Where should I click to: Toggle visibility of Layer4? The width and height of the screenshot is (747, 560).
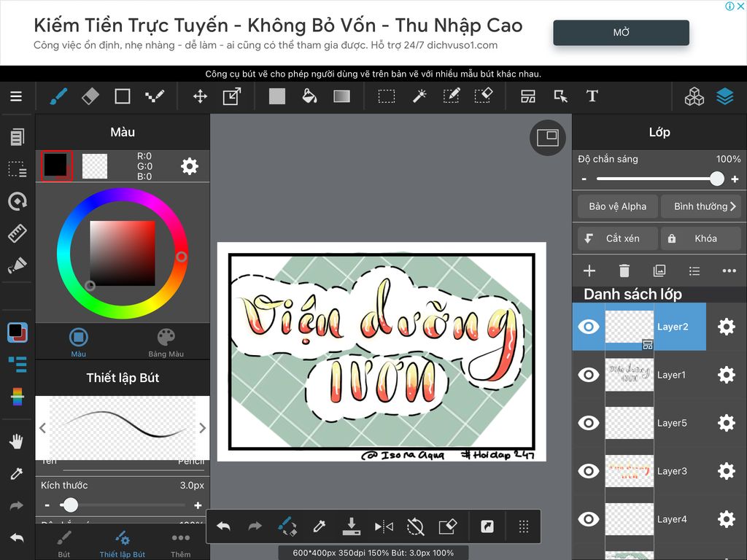pyautogui.click(x=589, y=519)
